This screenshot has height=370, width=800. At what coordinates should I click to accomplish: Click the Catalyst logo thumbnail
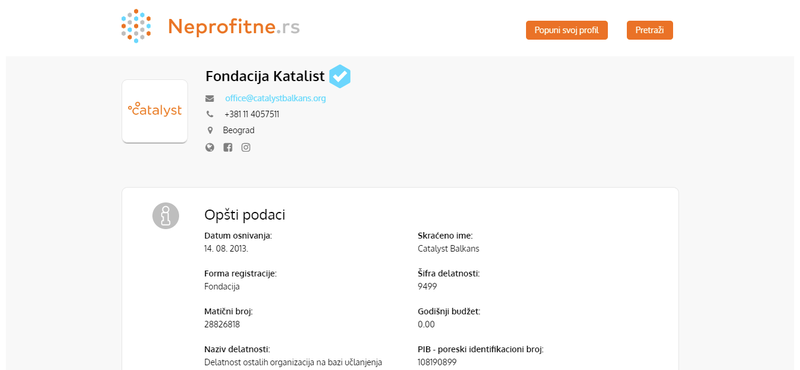click(155, 111)
